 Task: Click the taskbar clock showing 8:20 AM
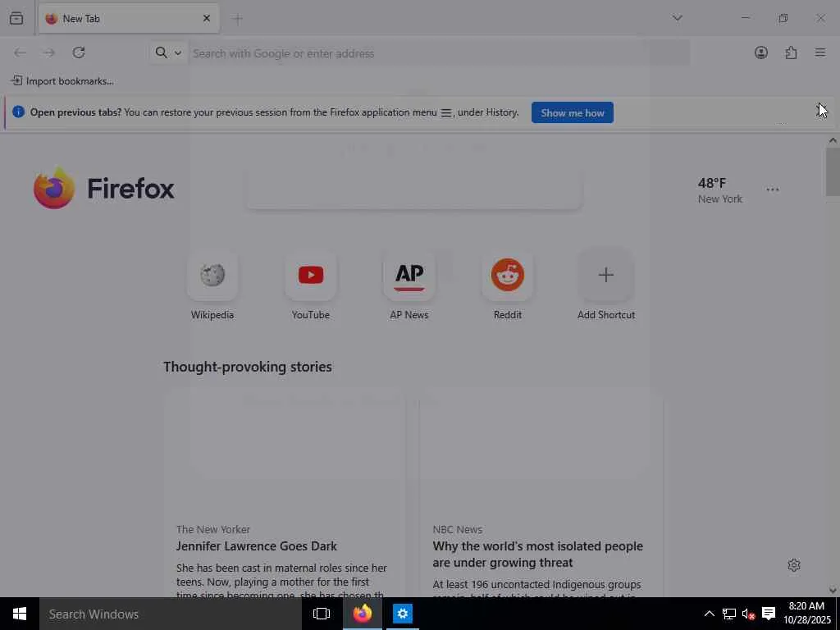(x=807, y=614)
